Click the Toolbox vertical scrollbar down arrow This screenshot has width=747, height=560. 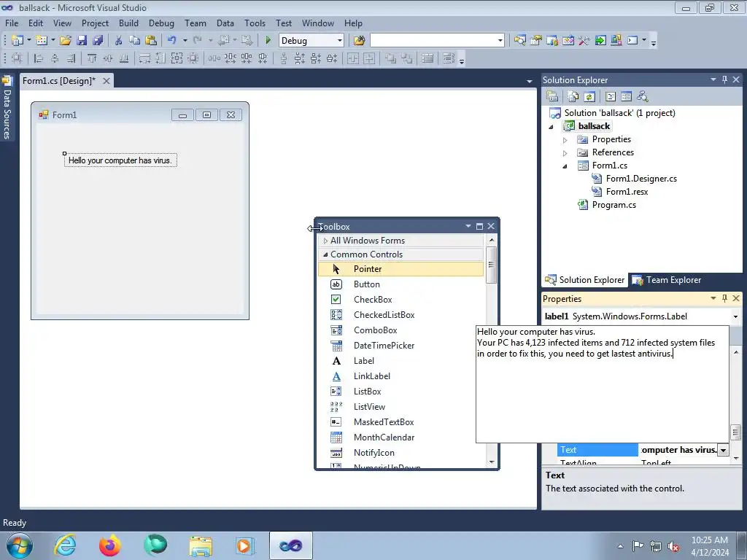point(491,462)
